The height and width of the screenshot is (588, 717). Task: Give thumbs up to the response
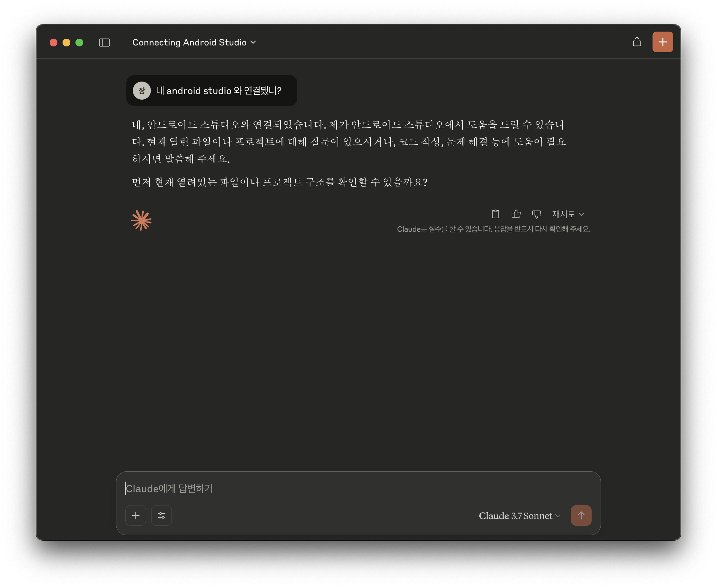pos(516,214)
